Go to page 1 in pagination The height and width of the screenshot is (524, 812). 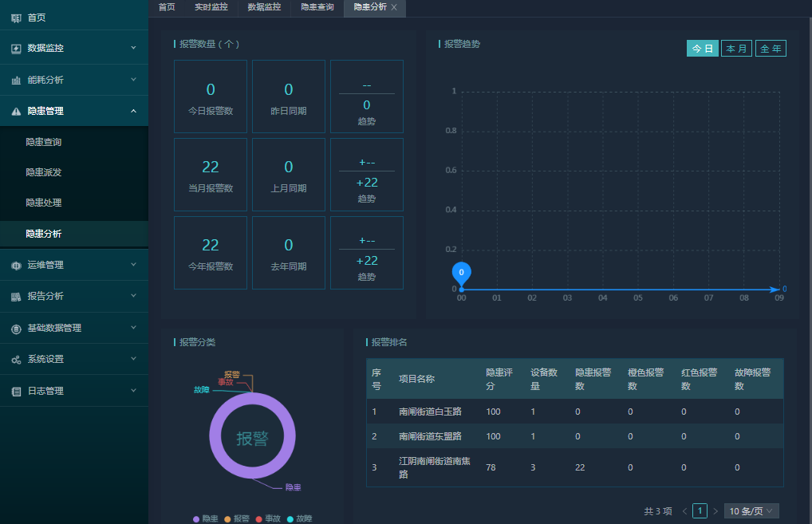click(x=700, y=511)
